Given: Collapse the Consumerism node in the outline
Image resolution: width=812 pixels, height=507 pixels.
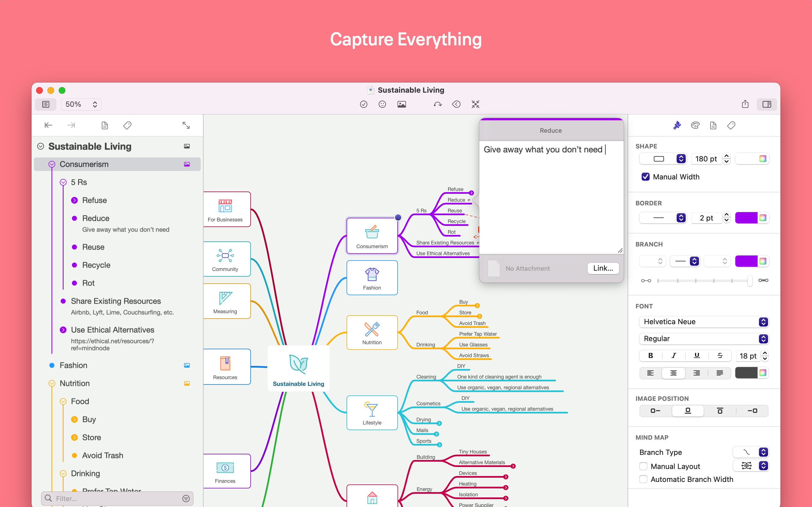Looking at the screenshot, I should (52, 164).
